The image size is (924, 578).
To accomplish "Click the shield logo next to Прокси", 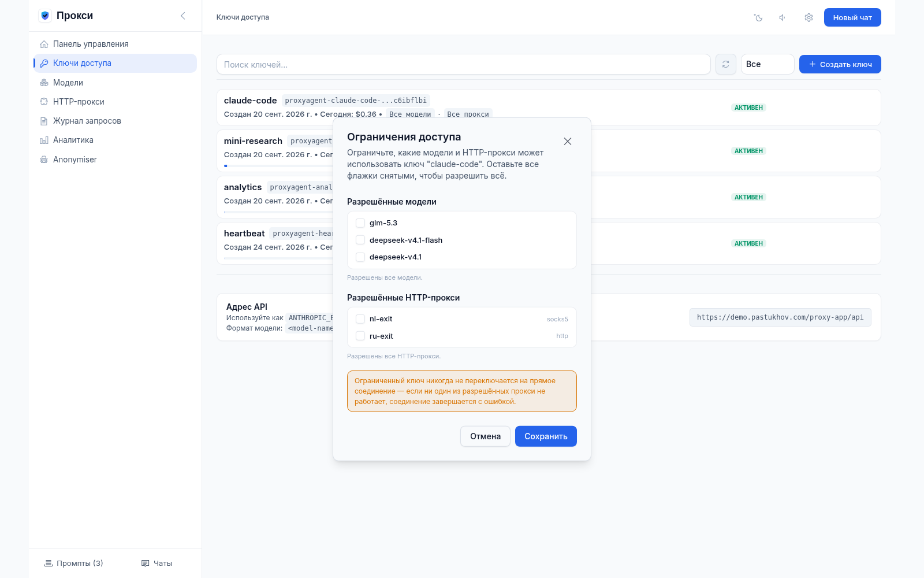I will [45, 16].
